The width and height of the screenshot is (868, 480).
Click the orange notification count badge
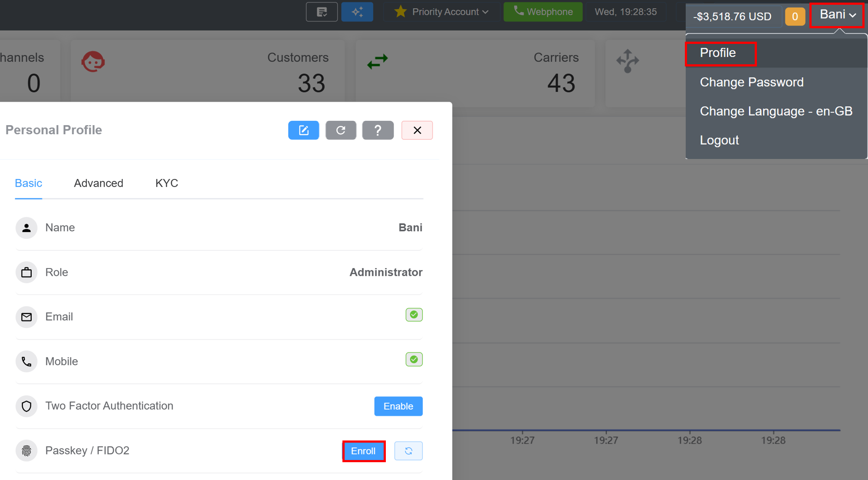[x=794, y=17]
